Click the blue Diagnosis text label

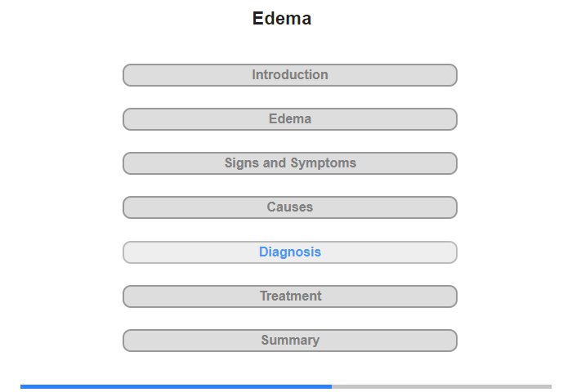click(290, 252)
